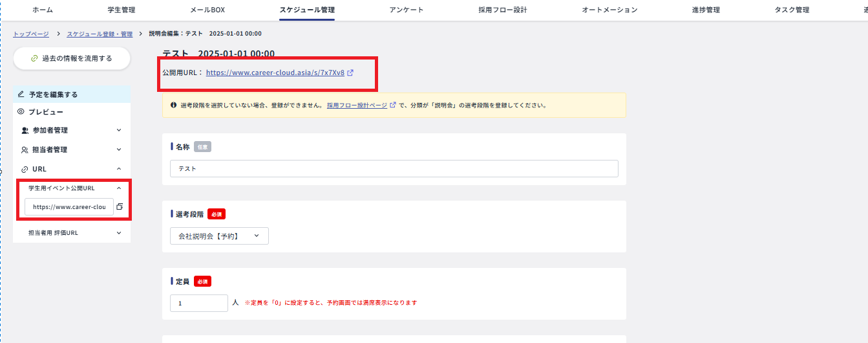The image size is (868, 343).
Task: Open the public URL career-cloud.asia link
Action: (275, 73)
